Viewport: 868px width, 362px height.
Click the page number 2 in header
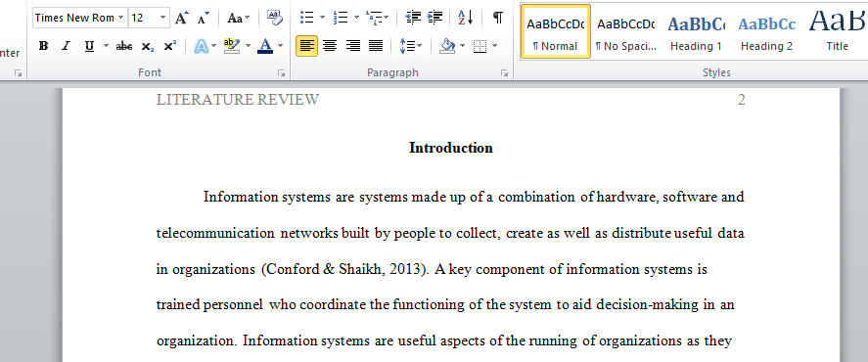click(742, 100)
